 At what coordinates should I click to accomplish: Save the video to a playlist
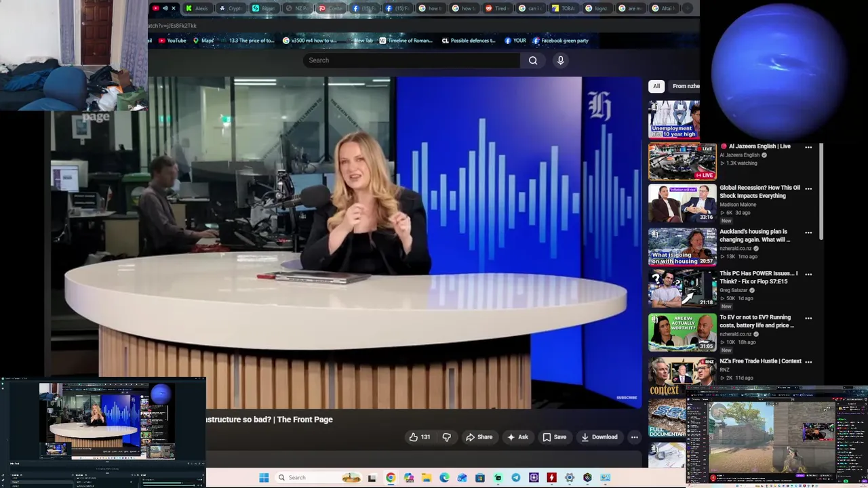coord(554,437)
